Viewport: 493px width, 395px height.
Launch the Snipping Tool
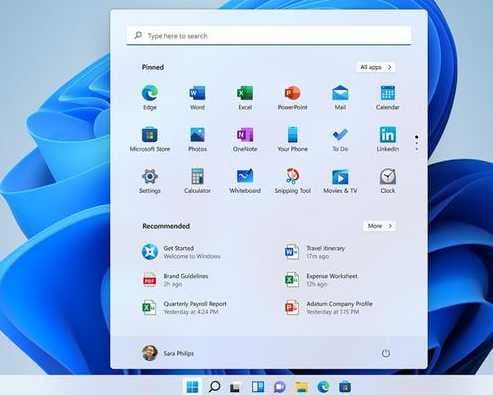click(x=292, y=181)
